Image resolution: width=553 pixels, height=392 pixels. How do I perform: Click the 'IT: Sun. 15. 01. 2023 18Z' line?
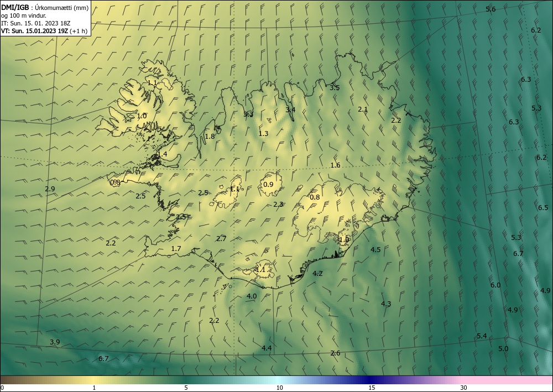pos(35,23)
